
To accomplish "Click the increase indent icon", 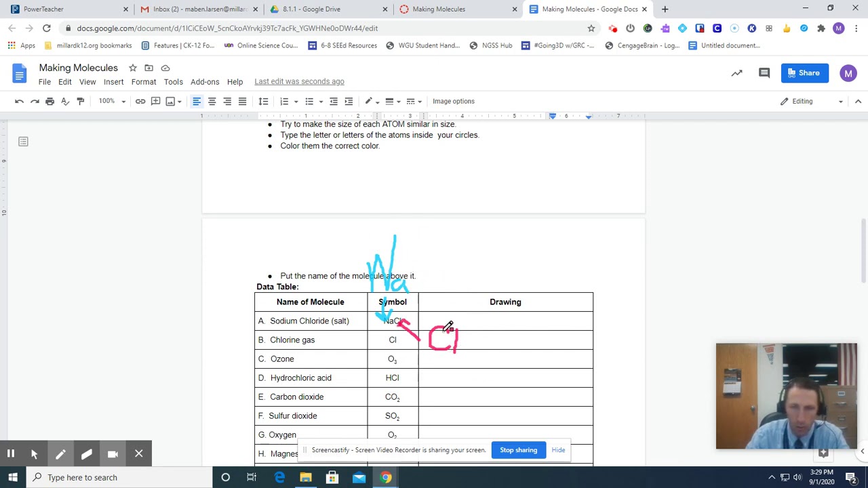I will (349, 101).
